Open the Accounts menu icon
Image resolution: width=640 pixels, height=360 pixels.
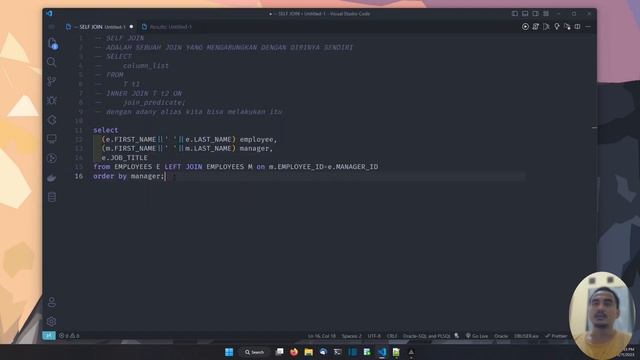tap(51, 302)
